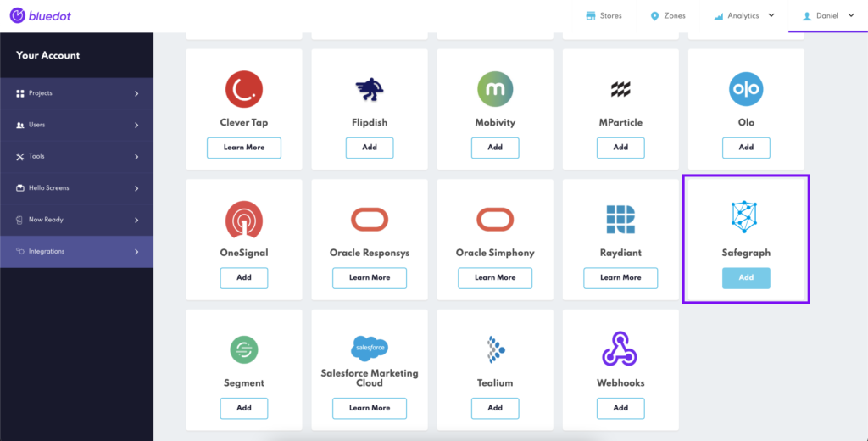
Task: Add the Flipdish integration
Action: 370,148
